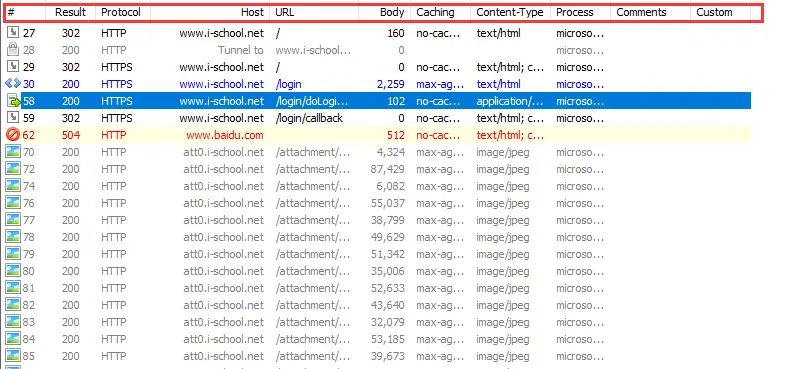Sort by the Result column header
The width and height of the screenshot is (786, 369).
(71, 13)
